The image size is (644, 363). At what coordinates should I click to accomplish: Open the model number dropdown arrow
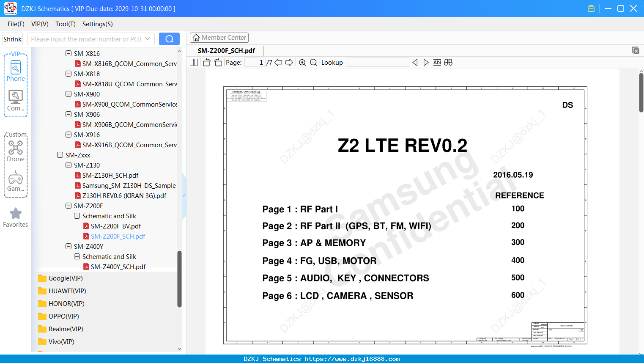(x=148, y=39)
